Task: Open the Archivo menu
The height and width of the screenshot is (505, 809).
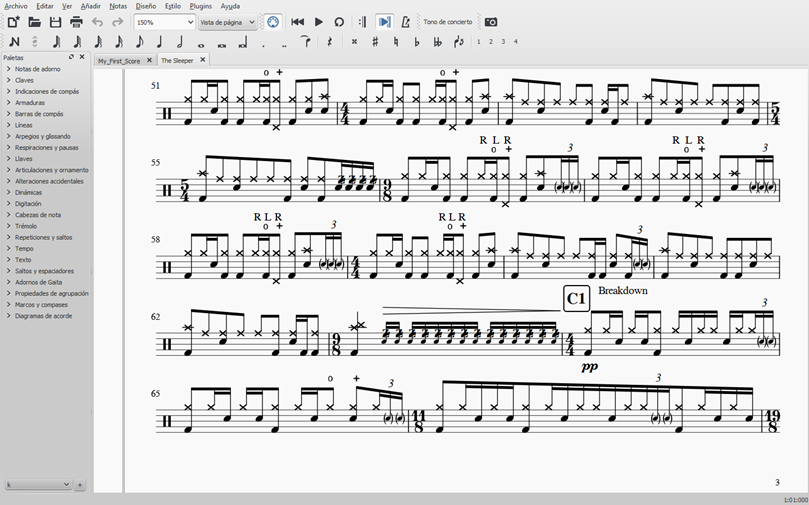Action: (15, 6)
